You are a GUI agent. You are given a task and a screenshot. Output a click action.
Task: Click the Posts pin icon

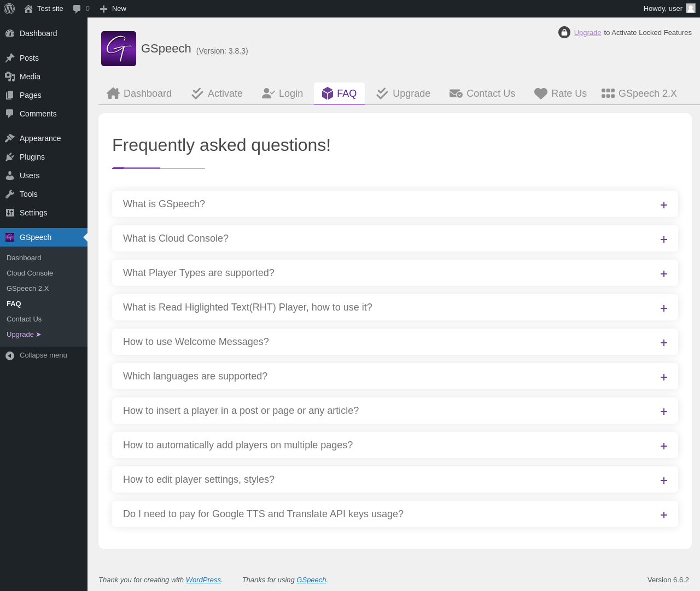click(10, 58)
